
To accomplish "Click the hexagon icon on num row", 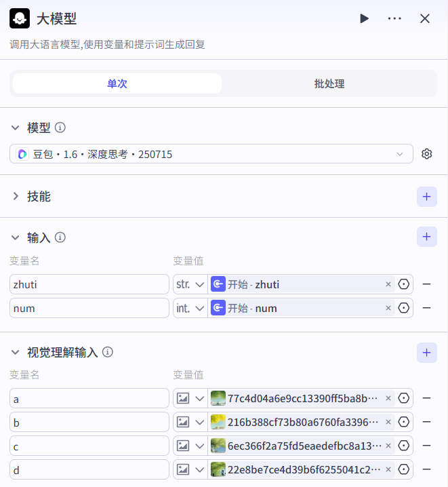I will pyautogui.click(x=404, y=308).
